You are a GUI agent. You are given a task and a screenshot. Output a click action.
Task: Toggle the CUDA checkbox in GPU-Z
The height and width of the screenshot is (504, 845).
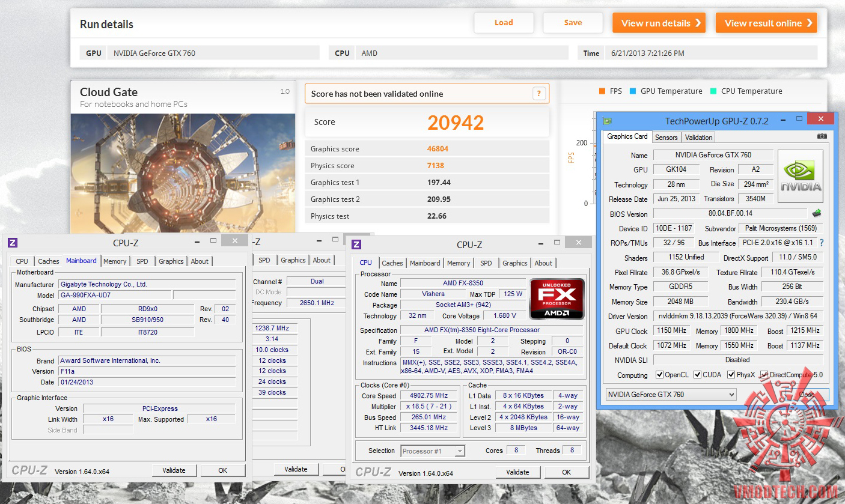point(698,375)
